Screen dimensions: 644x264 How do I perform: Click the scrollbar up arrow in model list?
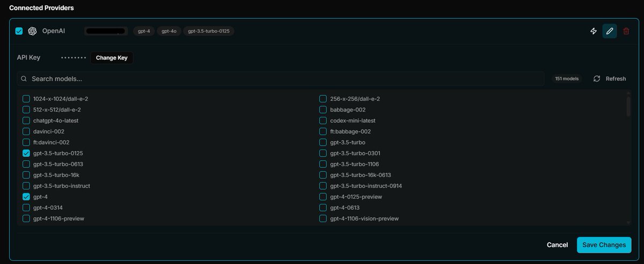[628, 93]
